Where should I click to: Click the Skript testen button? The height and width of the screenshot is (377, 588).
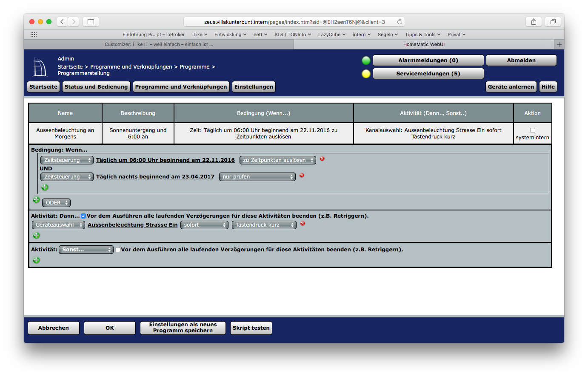coord(251,328)
